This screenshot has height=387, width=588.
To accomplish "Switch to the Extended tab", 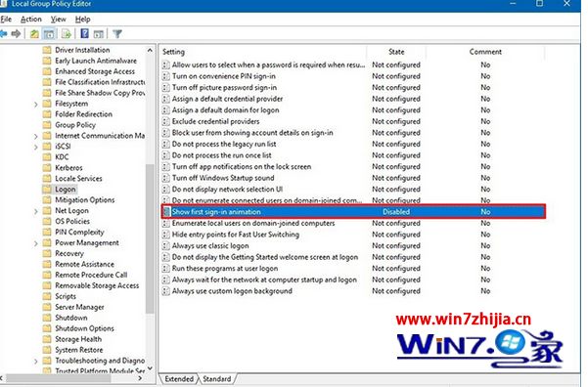I will (x=179, y=379).
